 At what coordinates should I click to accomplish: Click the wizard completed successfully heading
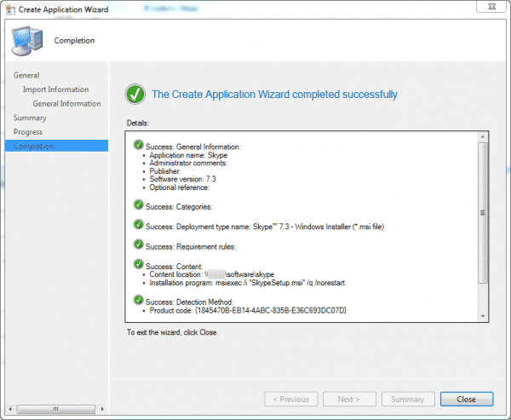click(275, 95)
